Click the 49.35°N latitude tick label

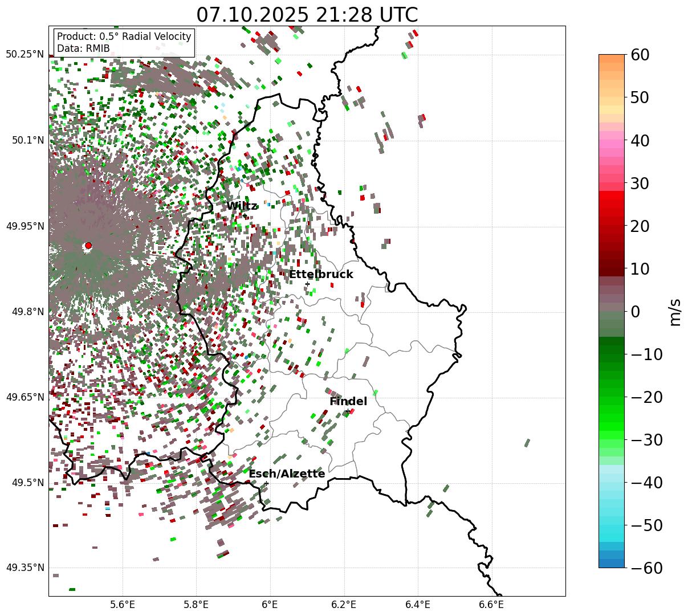point(25,568)
